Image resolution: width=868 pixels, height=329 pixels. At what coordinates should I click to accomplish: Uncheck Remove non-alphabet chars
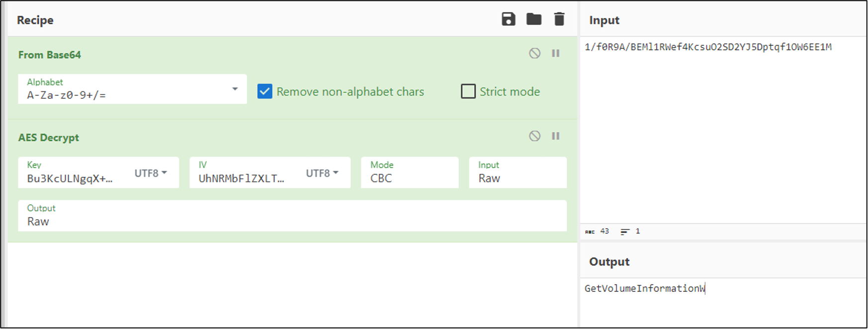tap(265, 91)
